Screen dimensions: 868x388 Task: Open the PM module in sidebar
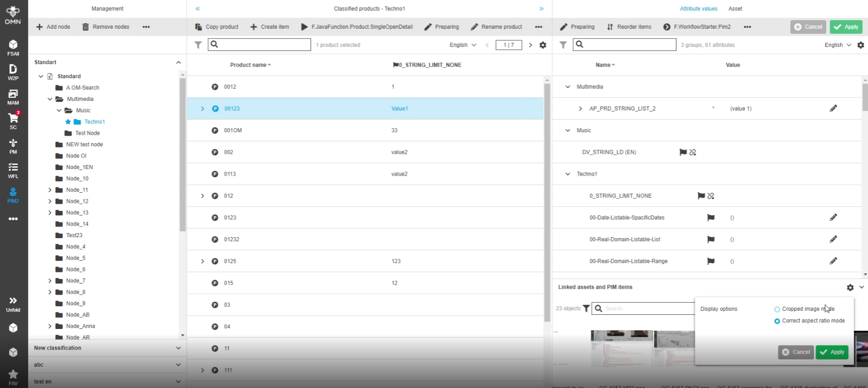pyautogui.click(x=13, y=146)
